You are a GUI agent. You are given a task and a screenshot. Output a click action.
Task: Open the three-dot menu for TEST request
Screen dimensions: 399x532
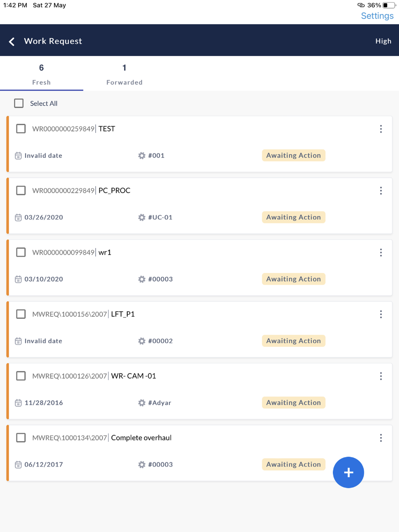tap(381, 129)
